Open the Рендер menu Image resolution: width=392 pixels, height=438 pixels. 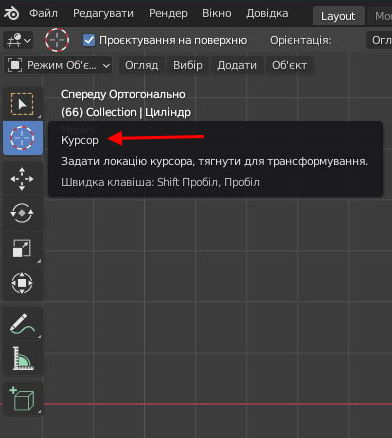pos(168,13)
